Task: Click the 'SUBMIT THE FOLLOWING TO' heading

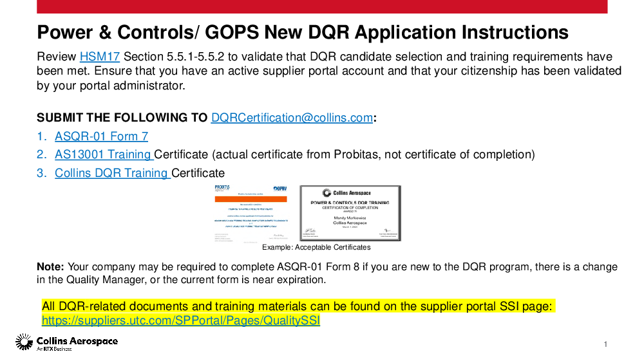Action: pos(122,118)
